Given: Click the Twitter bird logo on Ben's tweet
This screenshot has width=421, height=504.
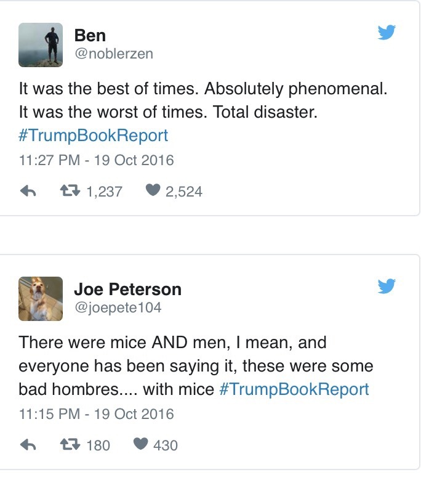Looking at the screenshot, I should point(387,33).
